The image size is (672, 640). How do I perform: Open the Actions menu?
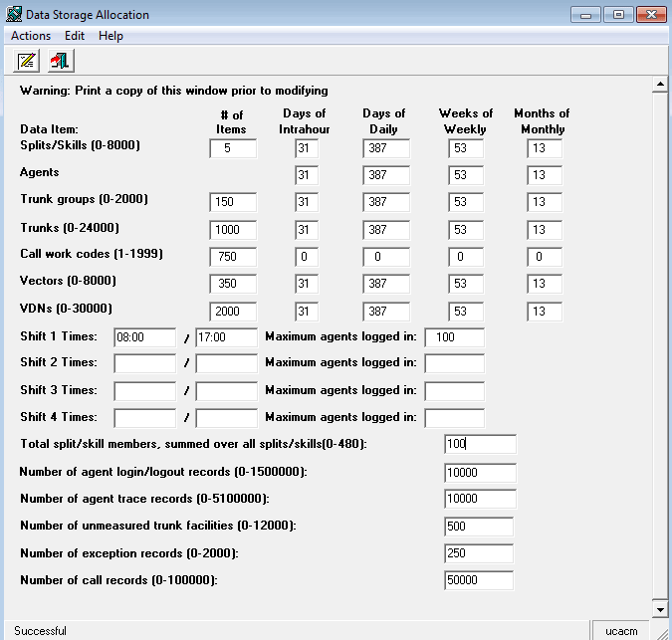(31, 36)
